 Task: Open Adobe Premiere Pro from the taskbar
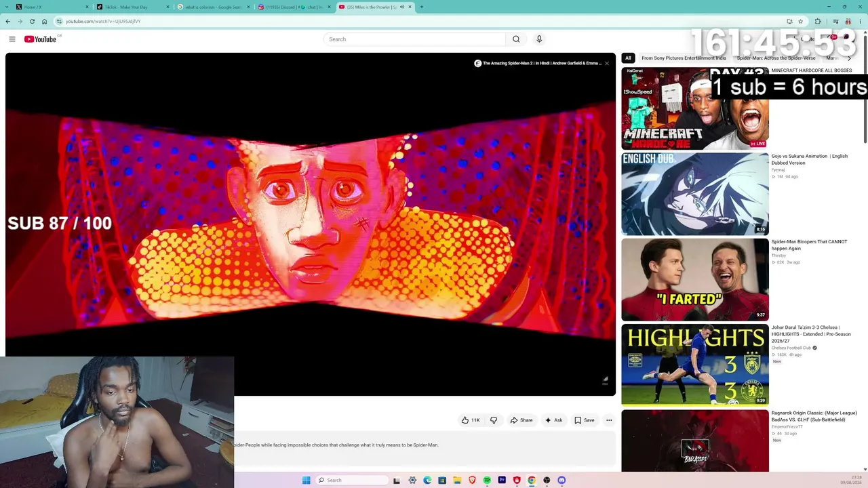[x=502, y=480]
